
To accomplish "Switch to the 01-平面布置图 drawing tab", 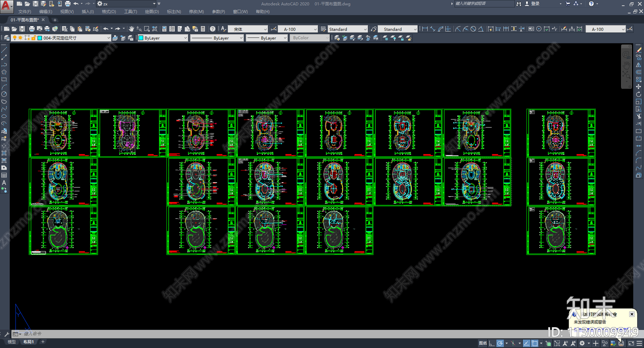I will 24,20.
